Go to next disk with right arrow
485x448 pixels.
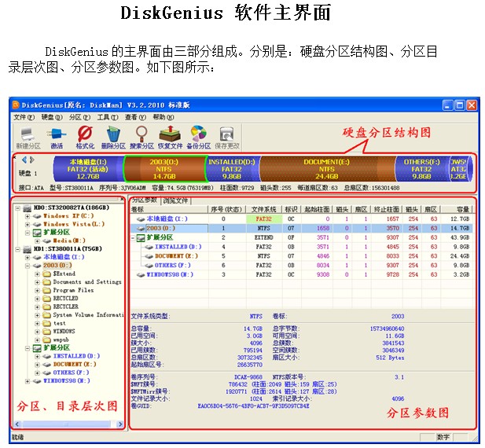coord(32,160)
